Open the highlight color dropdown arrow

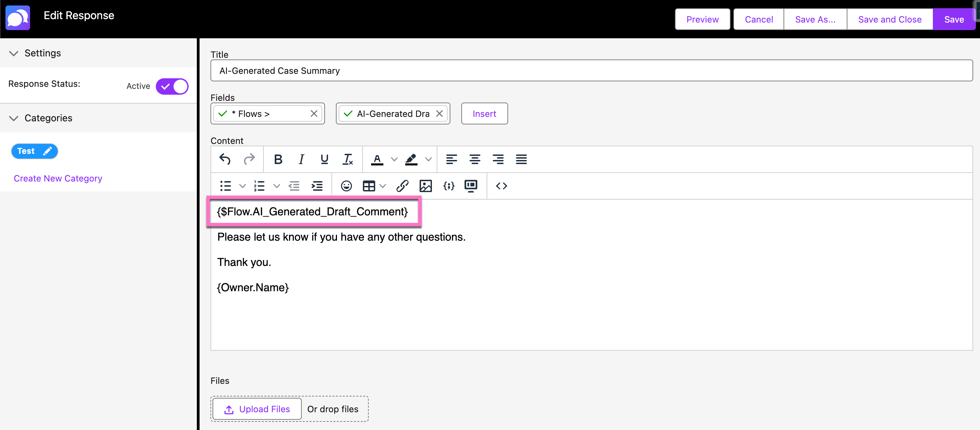tap(428, 159)
